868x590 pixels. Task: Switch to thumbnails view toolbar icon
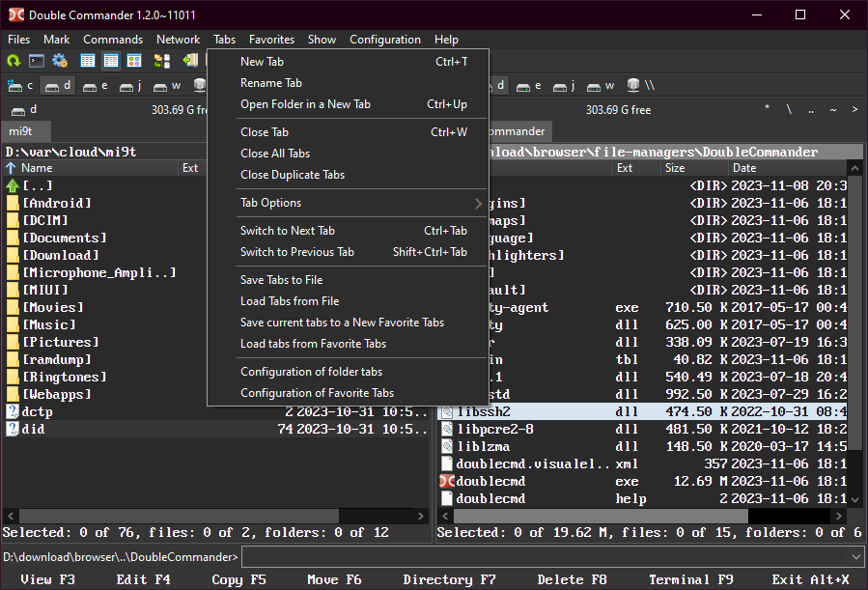click(134, 61)
